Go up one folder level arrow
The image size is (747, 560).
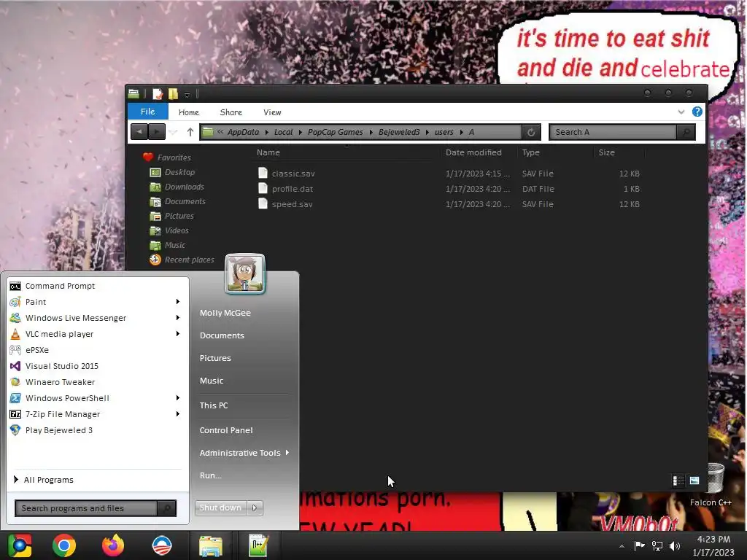[190, 132]
